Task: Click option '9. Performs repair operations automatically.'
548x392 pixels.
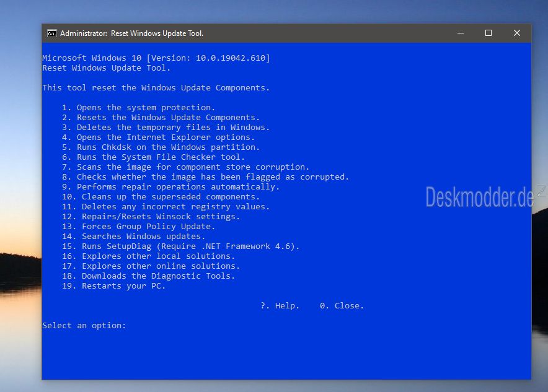Action: [171, 187]
